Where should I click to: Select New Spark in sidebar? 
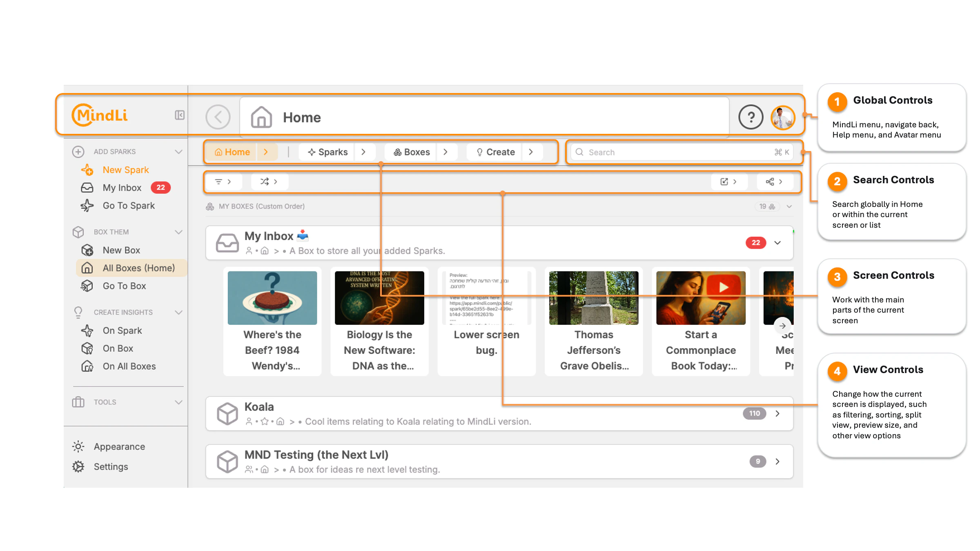126,170
